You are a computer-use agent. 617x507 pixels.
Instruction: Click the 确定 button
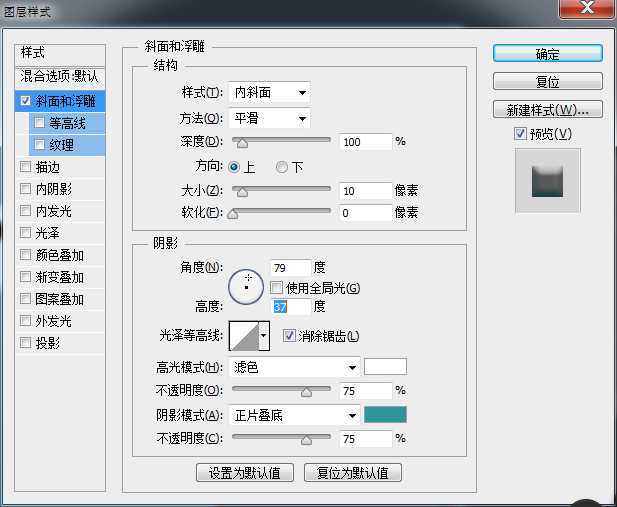click(x=547, y=54)
